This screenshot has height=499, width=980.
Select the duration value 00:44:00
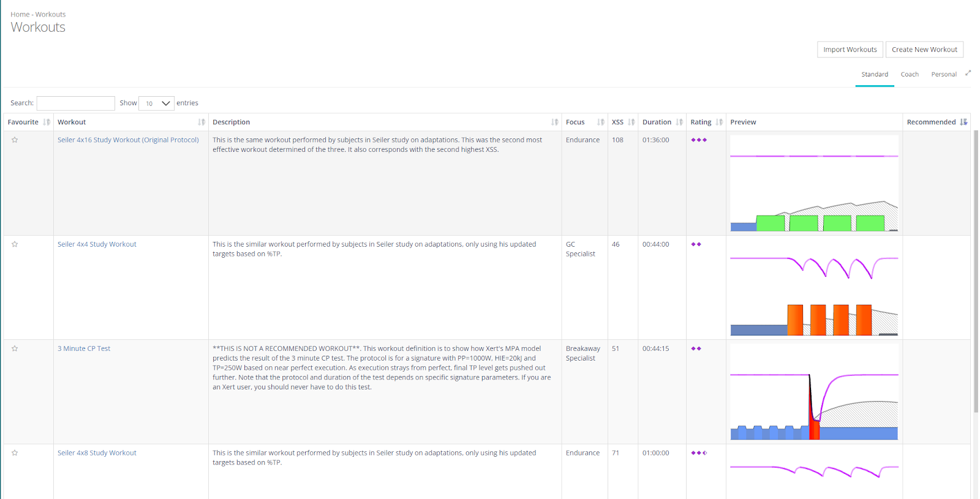tap(655, 244)
